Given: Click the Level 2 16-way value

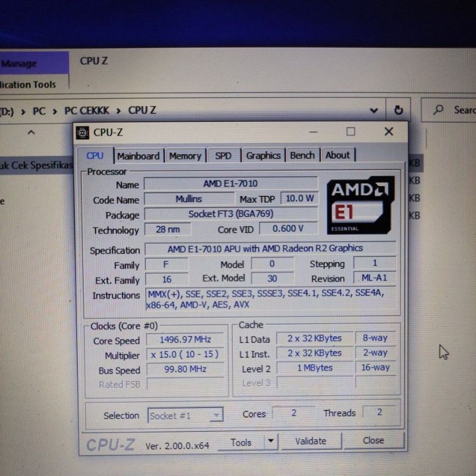Looking at the screenshot, I should point(375,367).
